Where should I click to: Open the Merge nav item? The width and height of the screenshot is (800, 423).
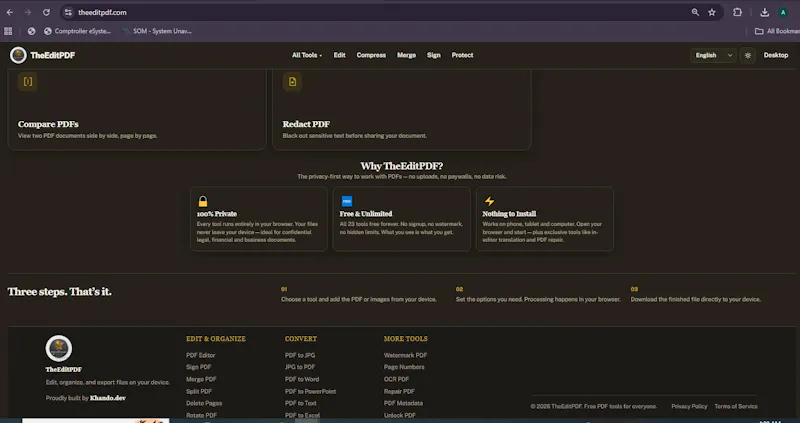pyautogui.click(x=406, y=55)
